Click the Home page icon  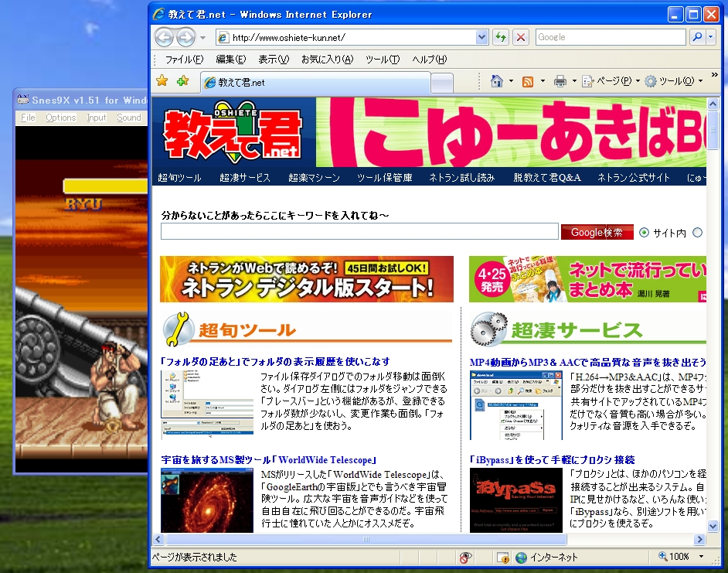point(497,81)
